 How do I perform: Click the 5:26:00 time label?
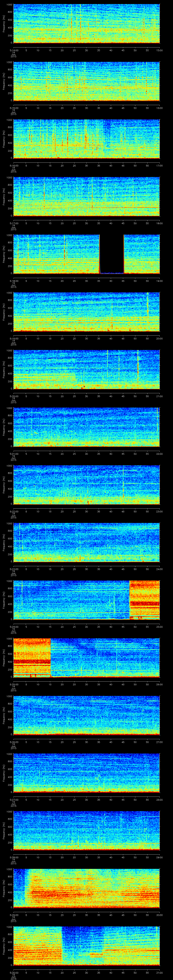[x=14, y=742]
